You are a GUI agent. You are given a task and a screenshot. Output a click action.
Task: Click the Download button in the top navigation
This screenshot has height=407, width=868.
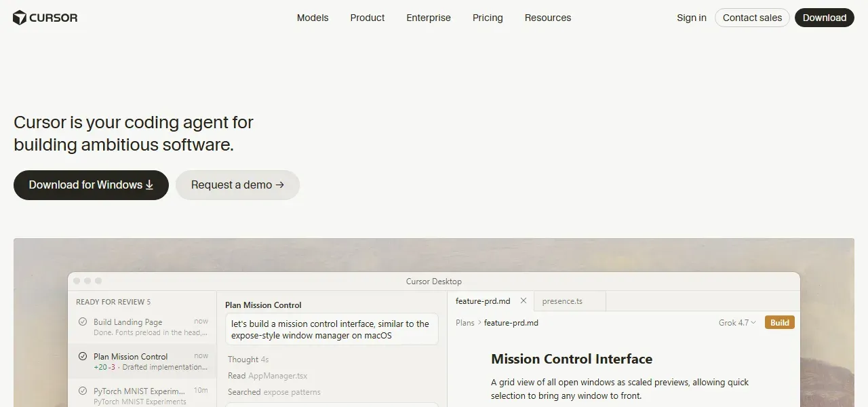[x=825, y=18]
